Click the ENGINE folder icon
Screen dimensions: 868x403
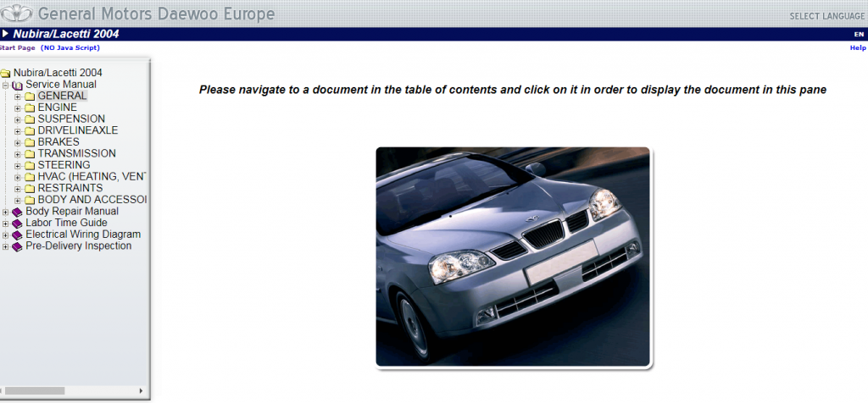click(30, 108)
